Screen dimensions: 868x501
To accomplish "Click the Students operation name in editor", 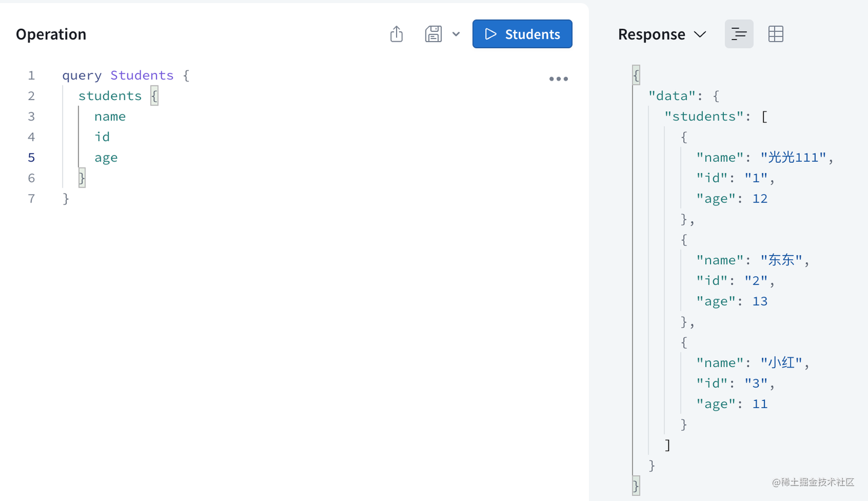I will coord(142,75).
